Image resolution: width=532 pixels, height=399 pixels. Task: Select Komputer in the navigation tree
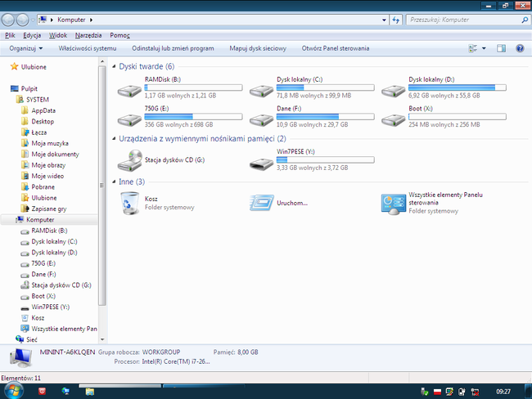click(40, 220)
